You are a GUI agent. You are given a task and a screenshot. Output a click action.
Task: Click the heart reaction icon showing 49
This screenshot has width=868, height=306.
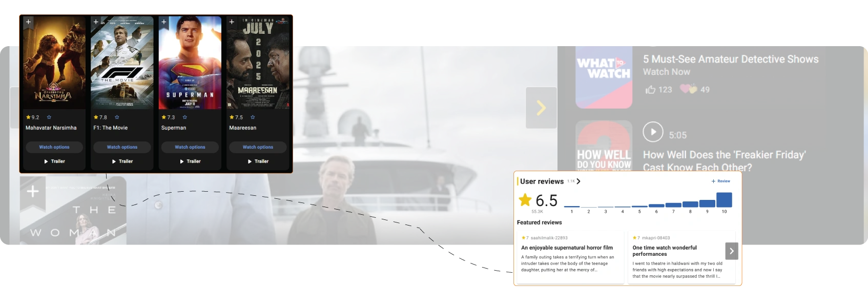(x=688, y=89)
